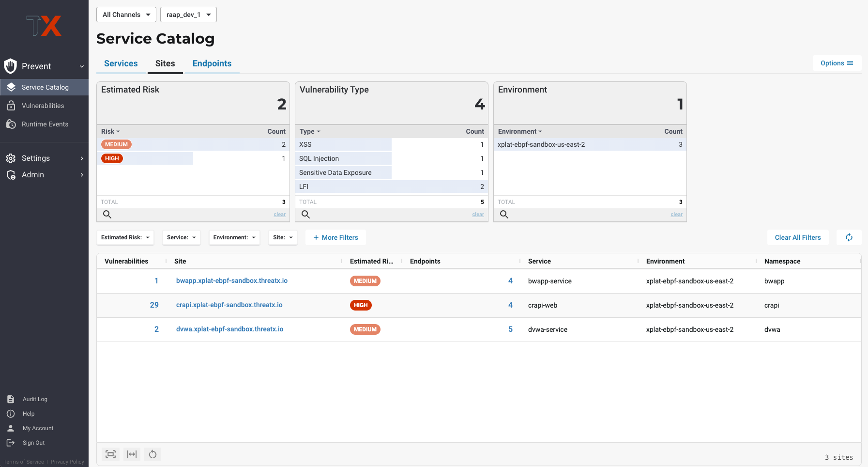Open Vulnerabilities in the sidebar

point(44,106)
